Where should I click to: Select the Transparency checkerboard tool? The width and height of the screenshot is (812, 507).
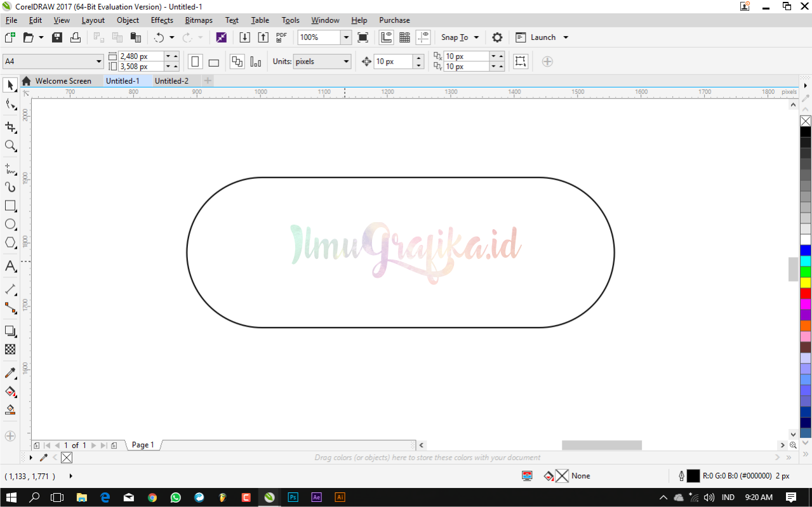[10, 349]
